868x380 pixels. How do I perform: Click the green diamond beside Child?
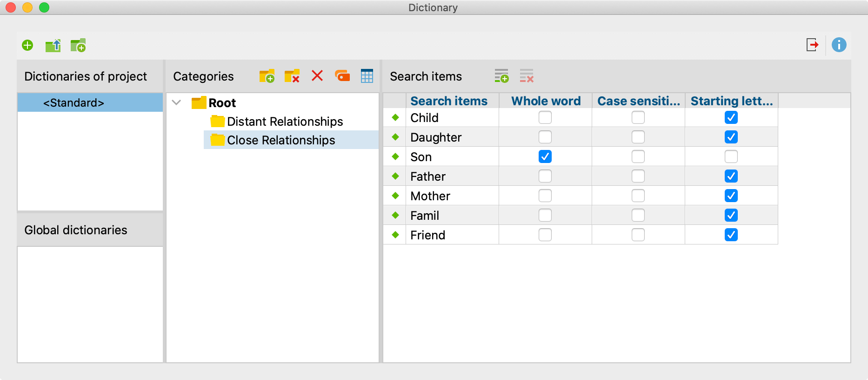click(x=395, y=117)
